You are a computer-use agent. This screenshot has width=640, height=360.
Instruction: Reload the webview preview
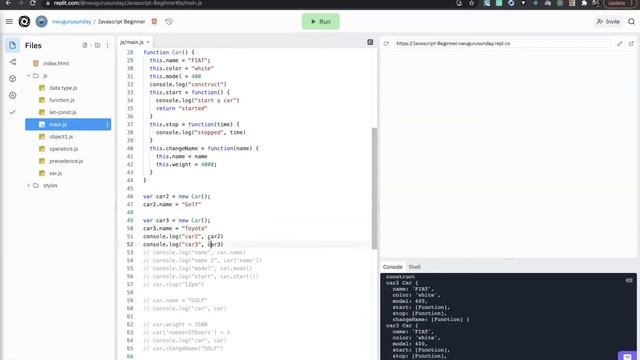tap(386, 43)
